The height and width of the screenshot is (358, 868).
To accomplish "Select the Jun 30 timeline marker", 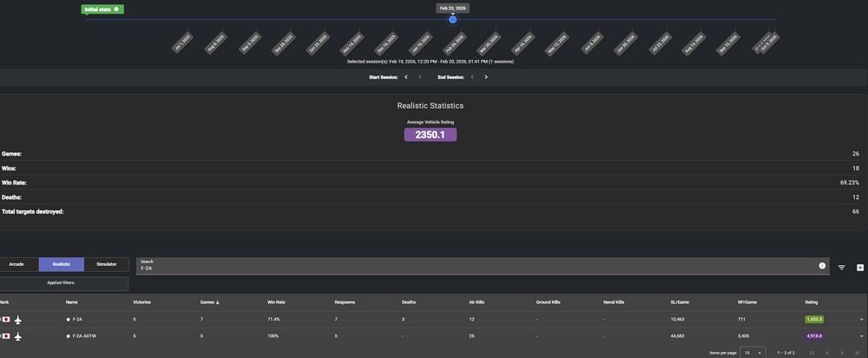I will click(626, 43).
